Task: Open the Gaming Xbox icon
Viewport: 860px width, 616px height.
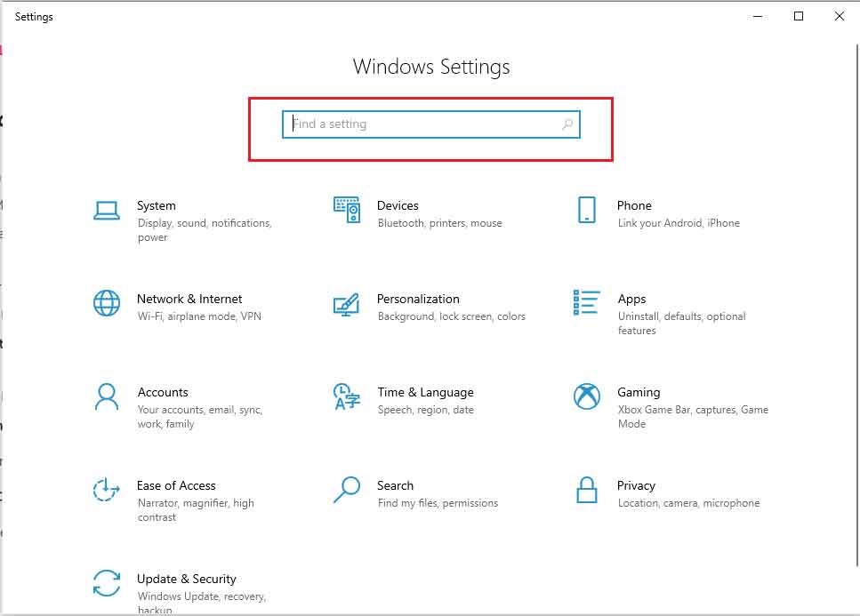Action: (x=586, y=396)
